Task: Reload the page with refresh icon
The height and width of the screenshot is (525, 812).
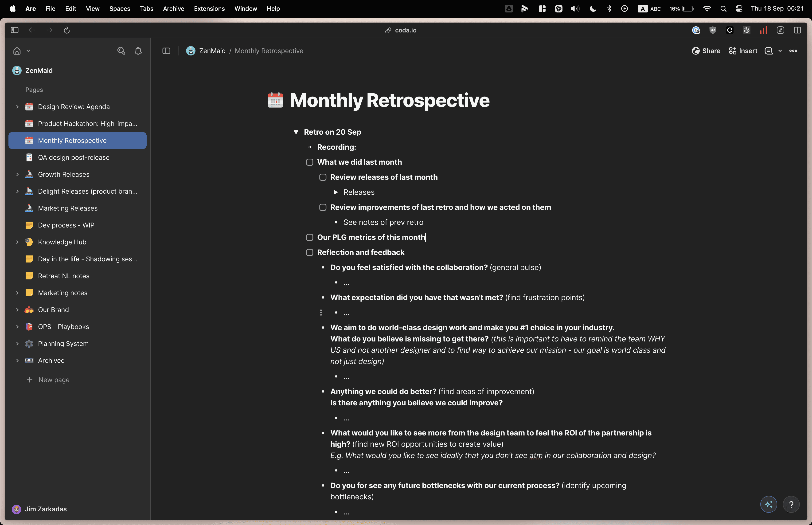Action: click(x=67, y=30)
